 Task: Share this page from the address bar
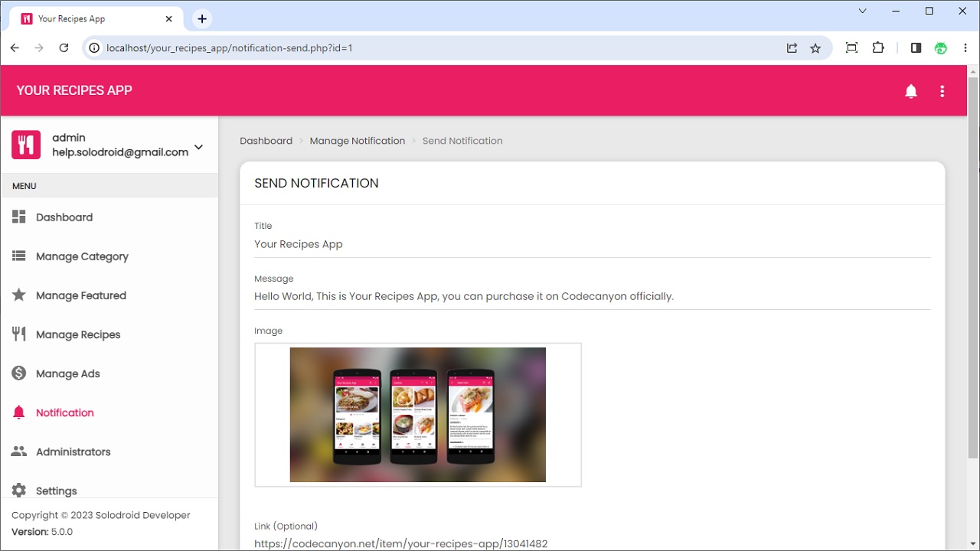coord(792,47)
